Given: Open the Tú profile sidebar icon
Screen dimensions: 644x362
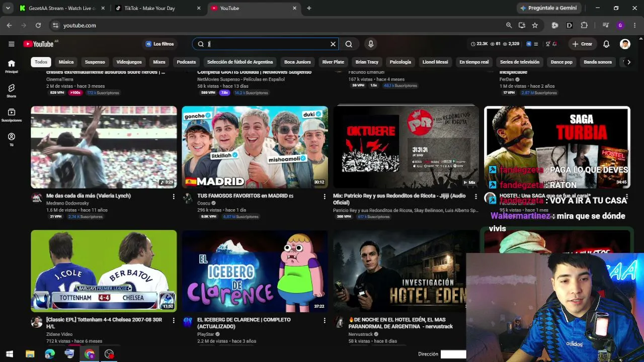Looking at the screenshot, I should click(12, 139).
